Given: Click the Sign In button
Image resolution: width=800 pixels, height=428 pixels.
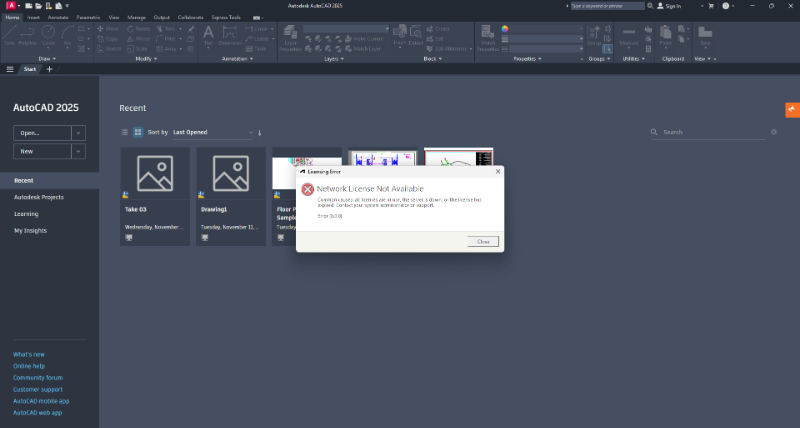Looking at the screenshot, I should [x=669, y=6].
